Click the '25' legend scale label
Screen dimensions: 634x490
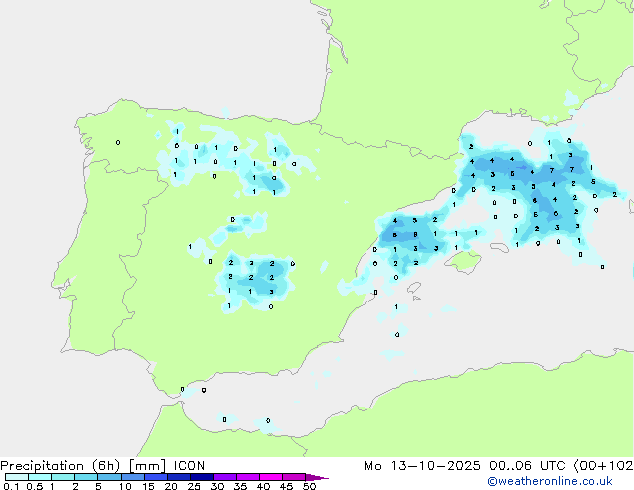click(x=194, y=486)
